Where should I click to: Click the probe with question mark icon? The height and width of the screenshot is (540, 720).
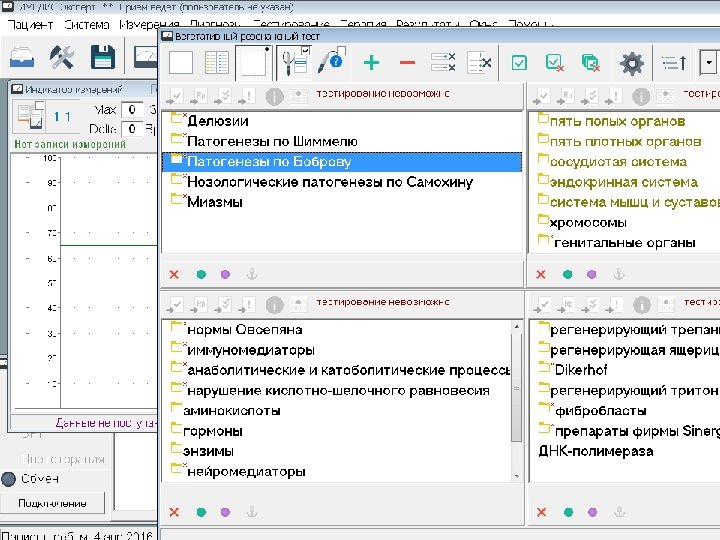332,62
